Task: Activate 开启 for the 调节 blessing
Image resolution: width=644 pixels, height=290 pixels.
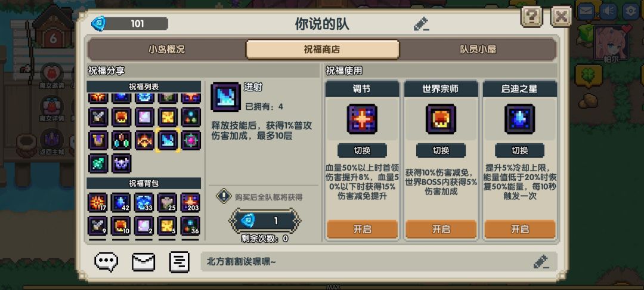Action: pos(363,229)
